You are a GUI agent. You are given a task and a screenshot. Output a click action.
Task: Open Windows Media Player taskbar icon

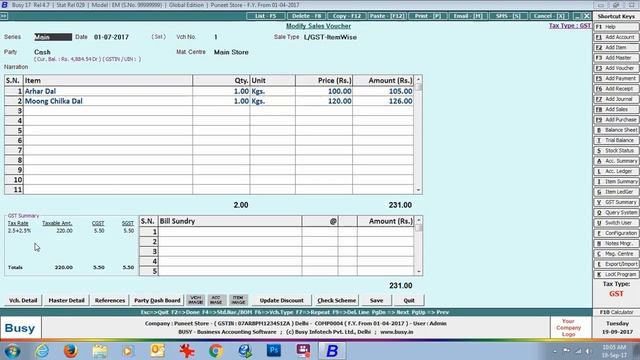click(x=129, y=351)
